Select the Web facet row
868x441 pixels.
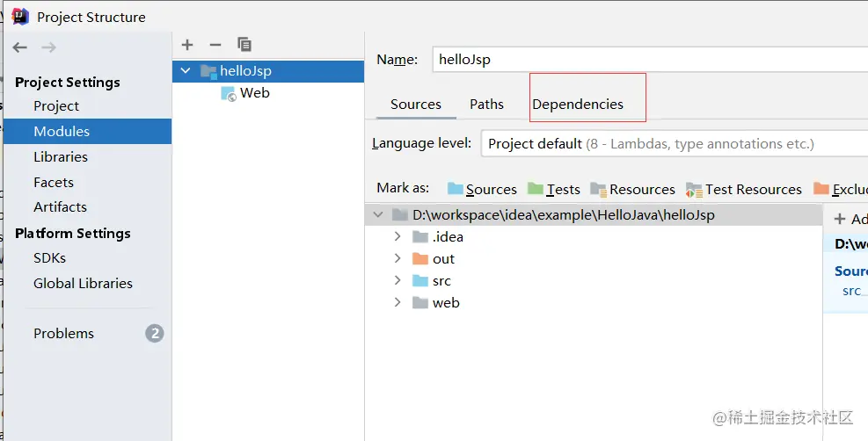click(x=268, y=93)
